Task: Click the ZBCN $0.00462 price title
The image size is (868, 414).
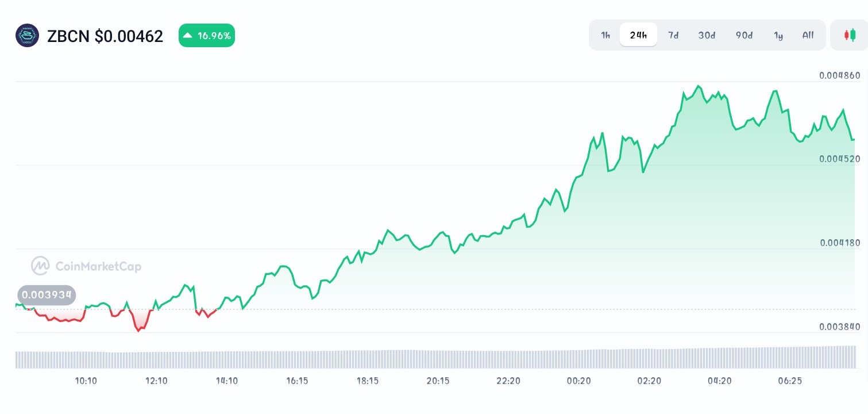Action: click(105, 36)
